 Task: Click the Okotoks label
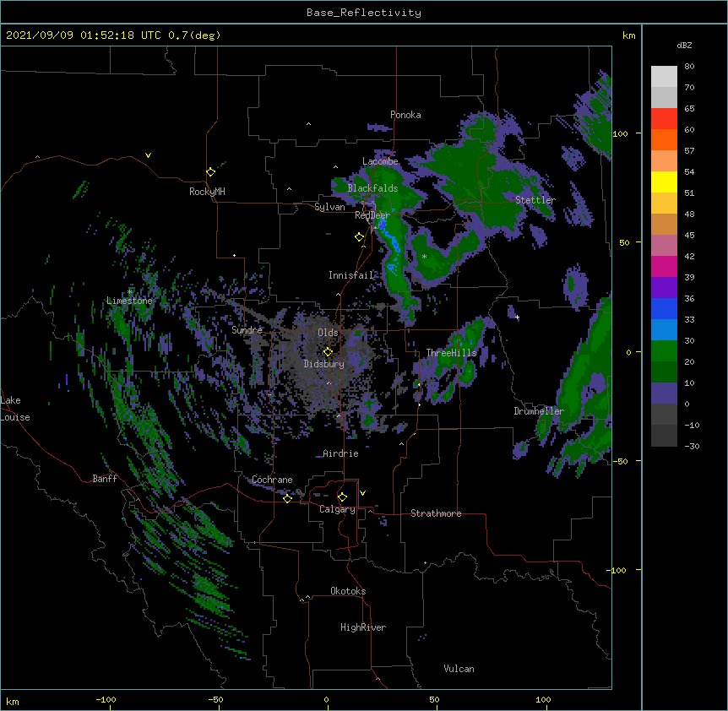tap(348, 591)
